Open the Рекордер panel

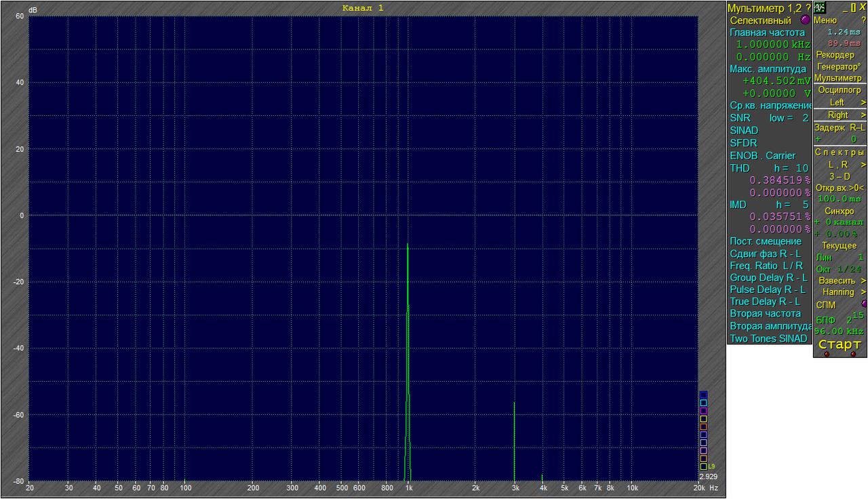835,55
